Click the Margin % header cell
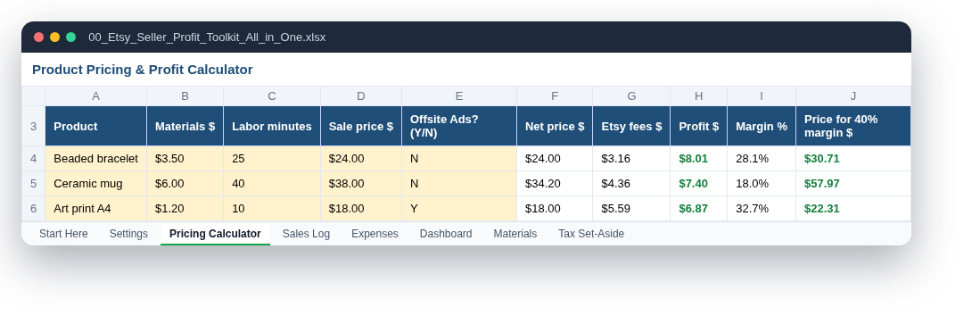The width and height of the screenshot is (980, 332). point(762,127)
